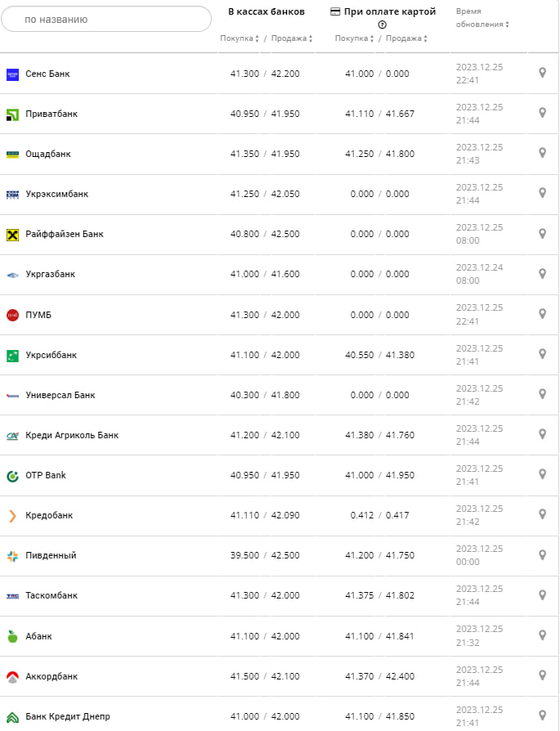Click the Кредобанк orange chevron logo

[12, 516]
